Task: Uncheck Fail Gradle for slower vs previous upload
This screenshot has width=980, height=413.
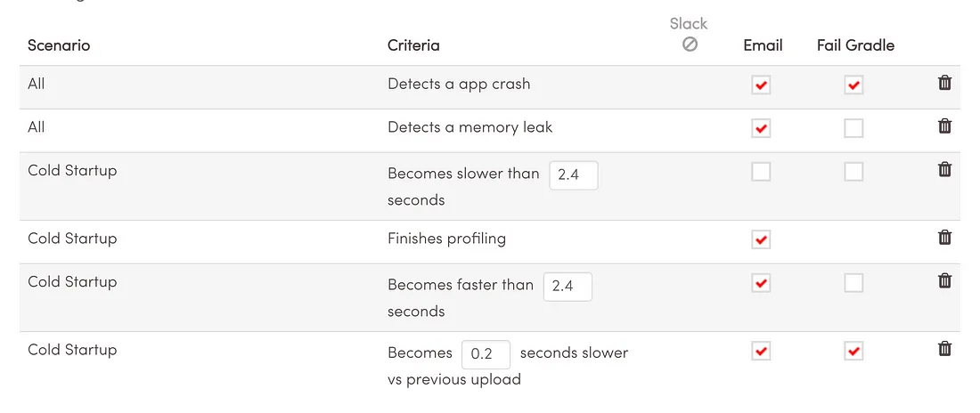Action: click(853, 352)
